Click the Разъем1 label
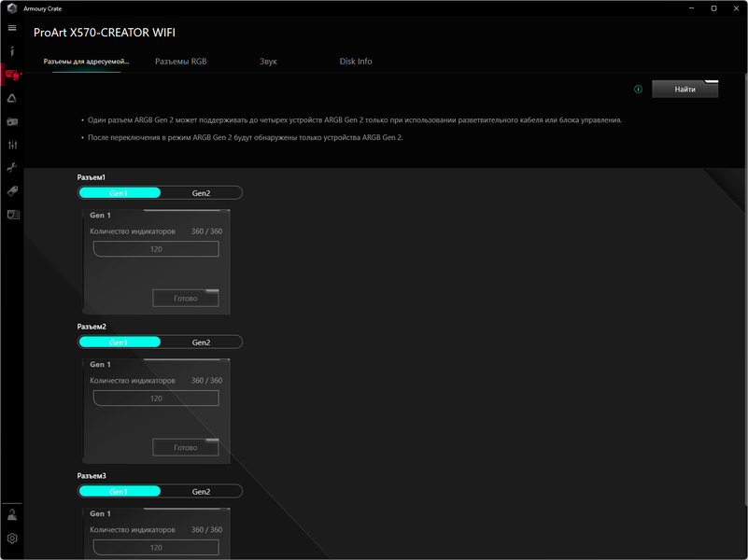The height and width of the screenshot is (560, 748). point(92,177)
